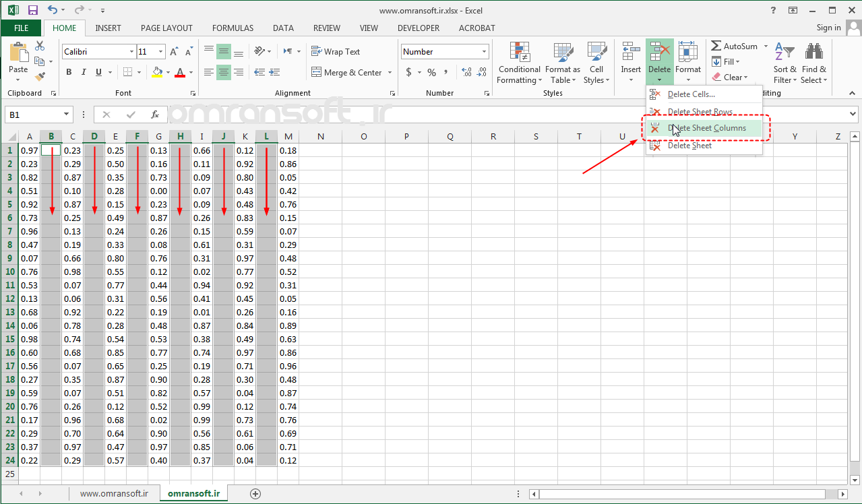Screen dimensions: 862x504
Task: Expand the Merge & Center dropdown arrow
Action: click(x=388, y=73)
